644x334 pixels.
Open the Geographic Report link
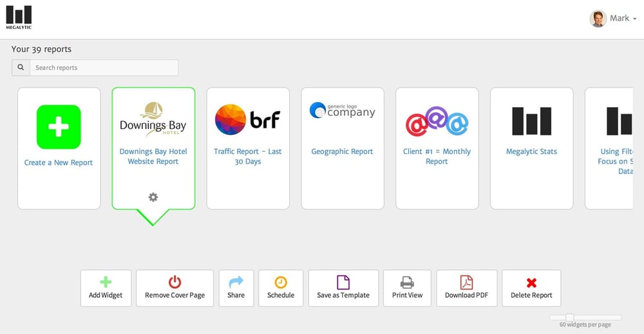[342, 152]
